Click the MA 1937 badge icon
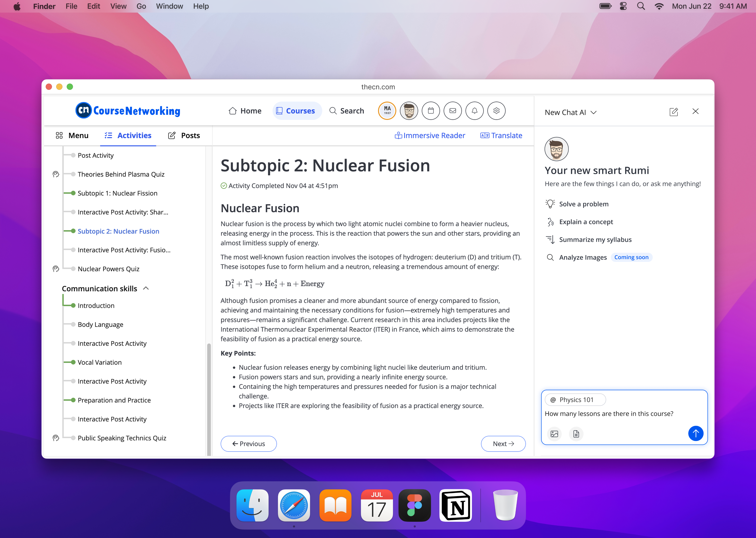756x538 pixels. 387,111
